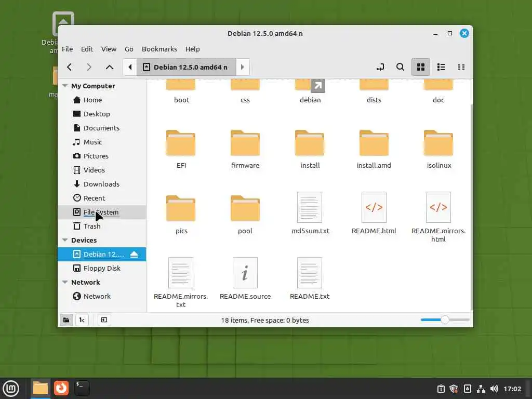Open Videos in sidebar
Viewport: 532px width, 399px height.
[102, 170]
